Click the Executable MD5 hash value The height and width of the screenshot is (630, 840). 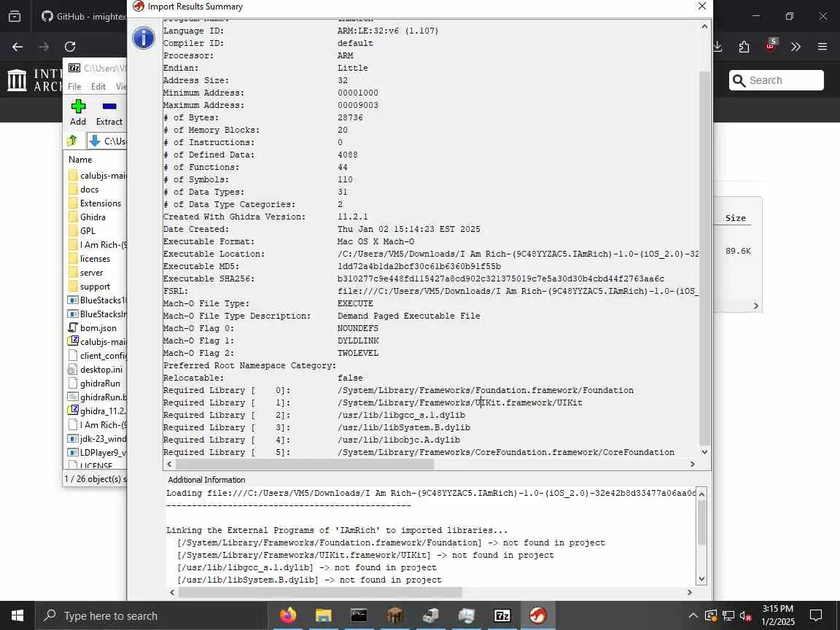419,266
